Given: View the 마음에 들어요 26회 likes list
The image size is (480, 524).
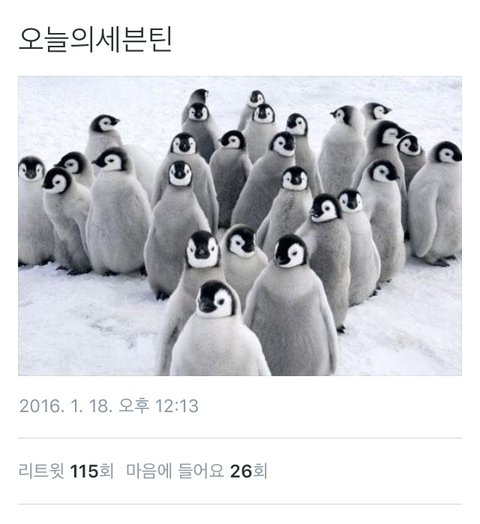Looking at the screenshot, I should (197, 471).
